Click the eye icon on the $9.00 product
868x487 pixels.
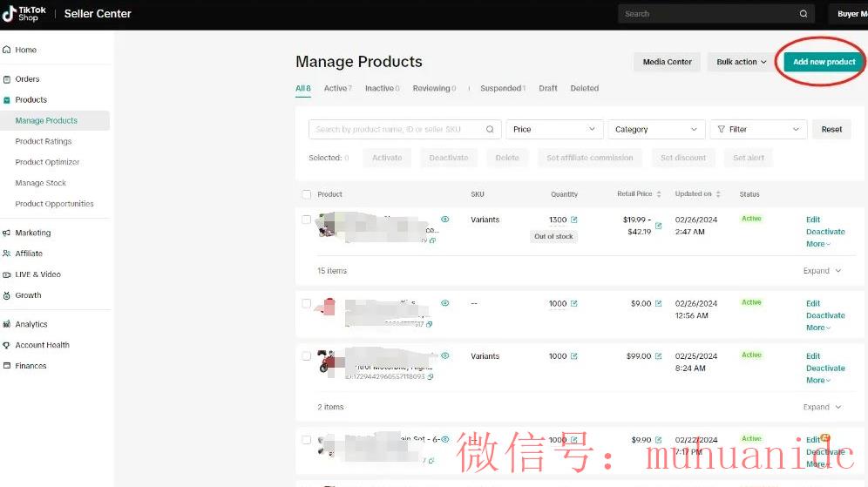445,303
